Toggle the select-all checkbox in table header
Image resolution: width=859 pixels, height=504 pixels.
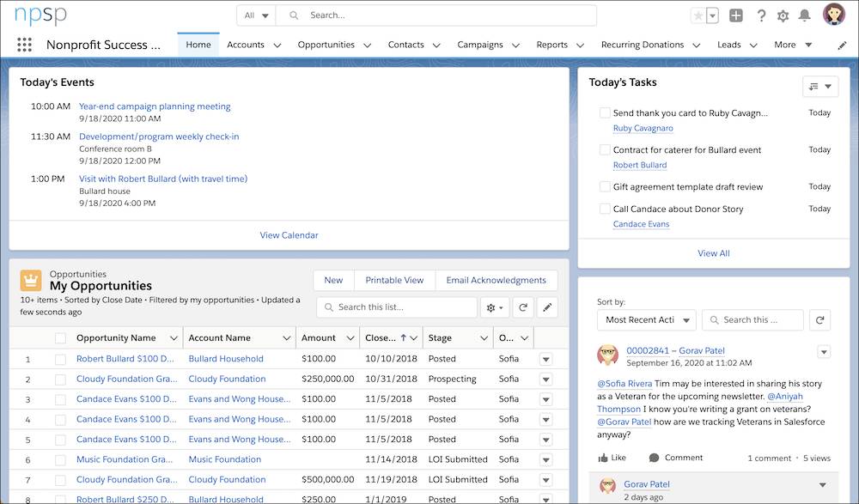point(60,338)
